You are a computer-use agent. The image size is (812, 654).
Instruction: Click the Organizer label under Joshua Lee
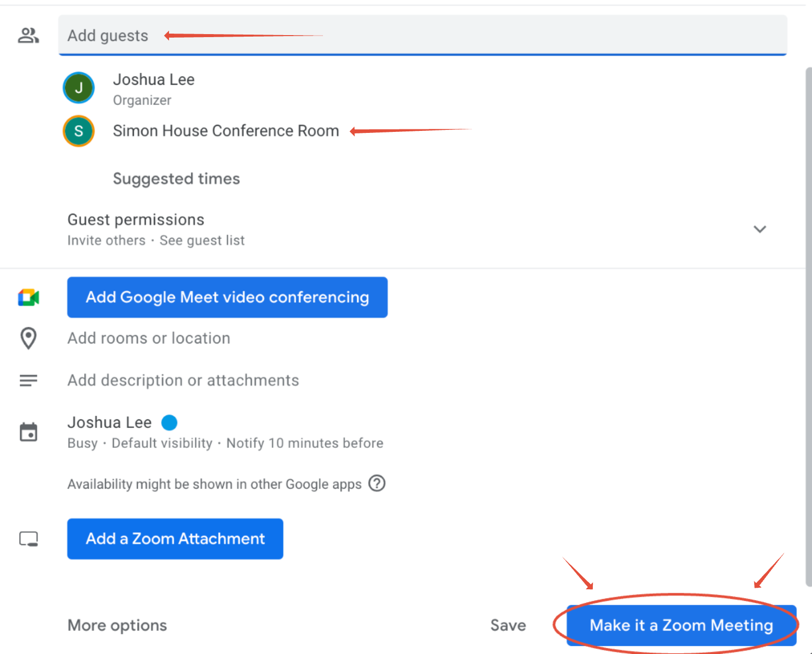(x=142, y=100)
